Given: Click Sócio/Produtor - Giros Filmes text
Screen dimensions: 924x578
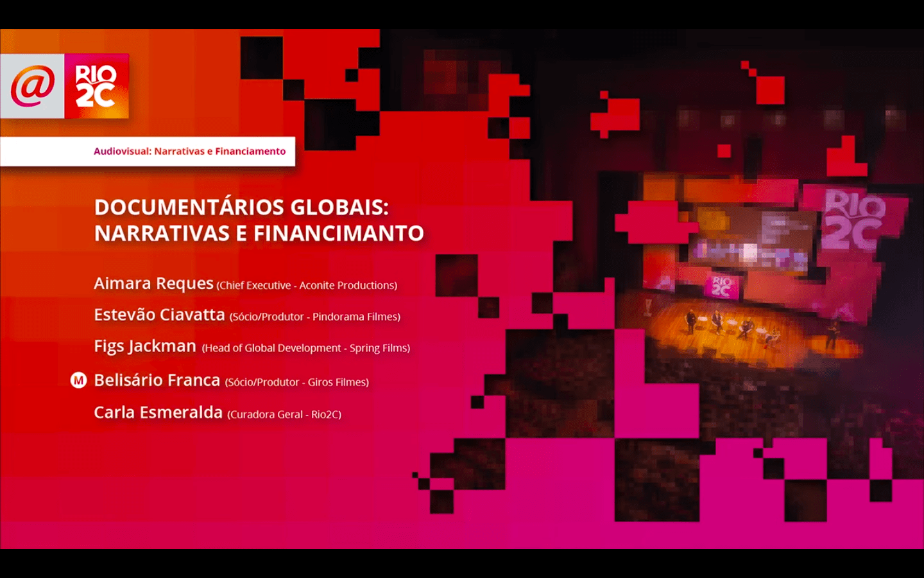Looking at the screenshot, I should [x=297, y=382].
